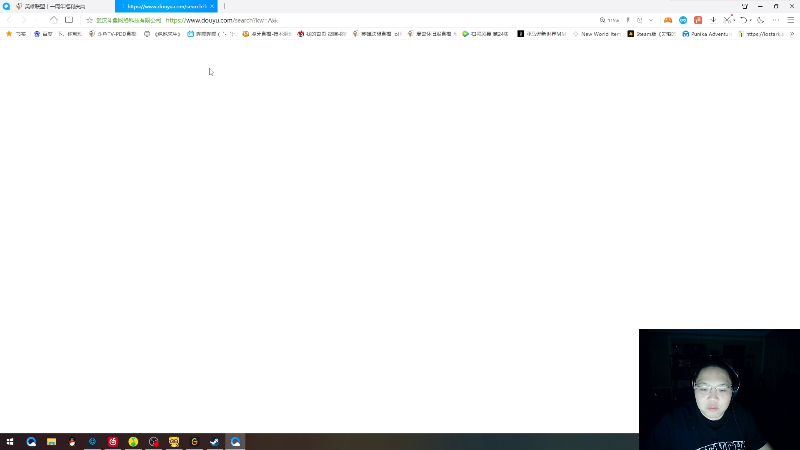Open File Explorer from taskbar
Screen dimensions: 800x450
52,442
